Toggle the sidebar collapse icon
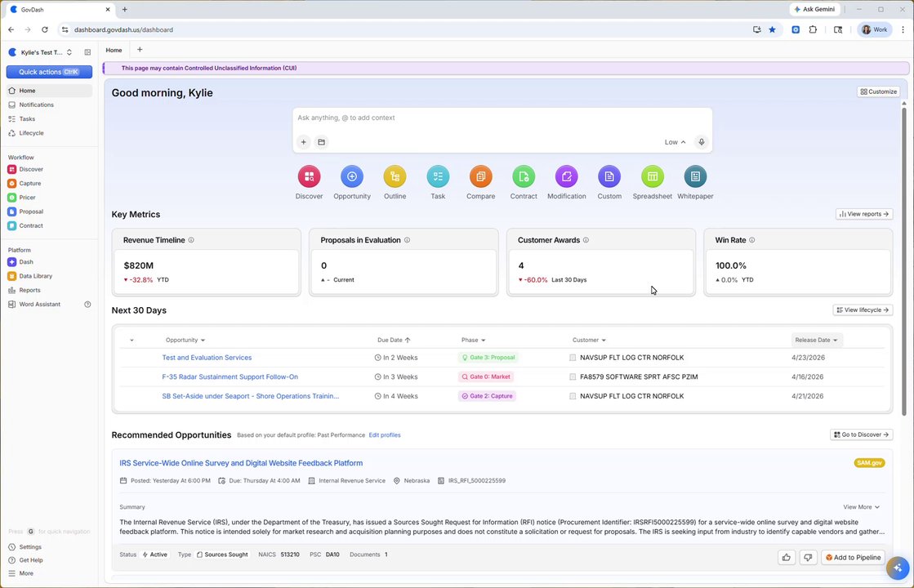 click(87, 52)
